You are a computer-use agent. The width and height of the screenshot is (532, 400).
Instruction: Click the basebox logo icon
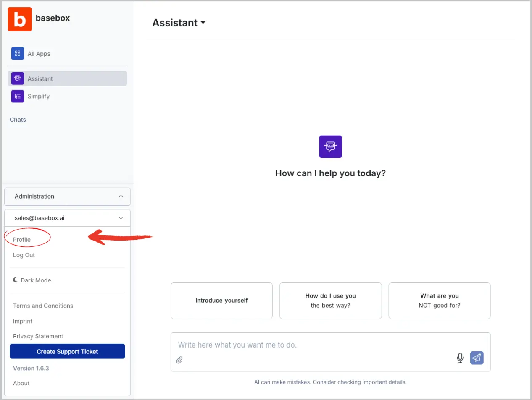point(19,19)
